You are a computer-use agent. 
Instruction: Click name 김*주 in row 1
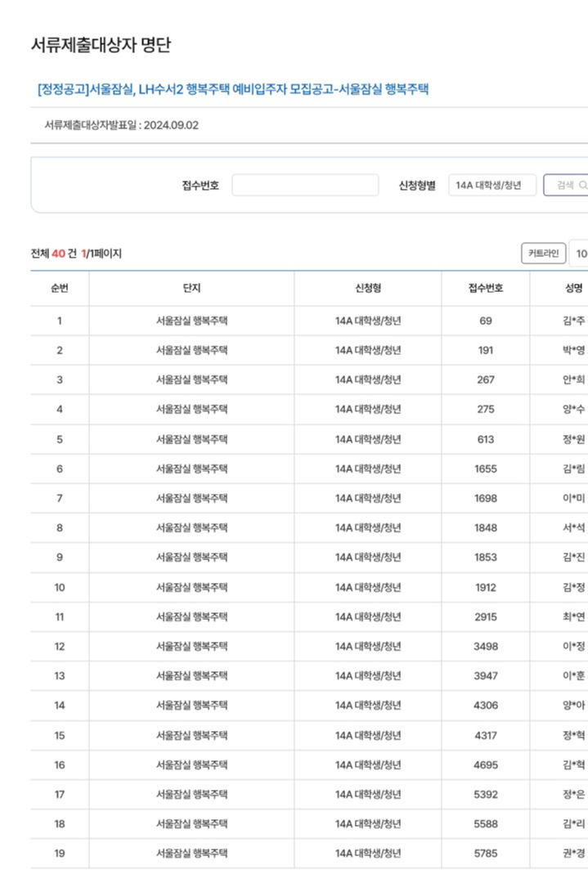point(573,321)
